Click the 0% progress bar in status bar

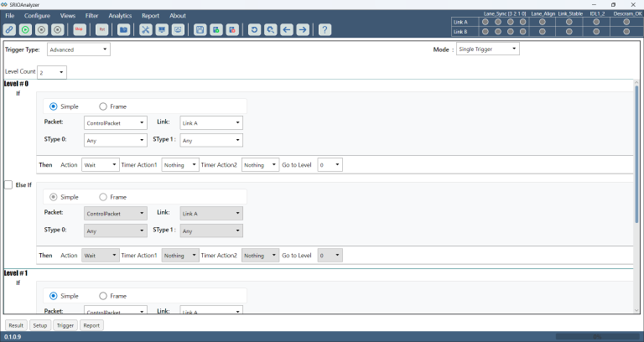click(x=597, y=337)
